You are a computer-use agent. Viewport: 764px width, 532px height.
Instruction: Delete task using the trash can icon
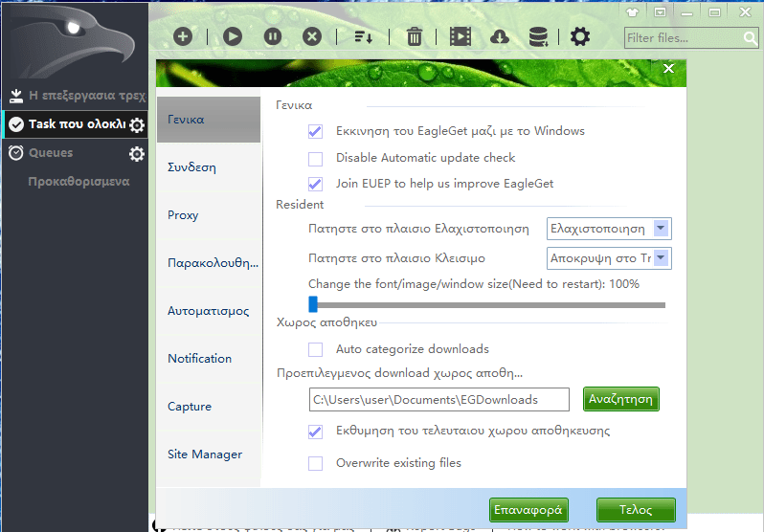(x=415, y=36)
